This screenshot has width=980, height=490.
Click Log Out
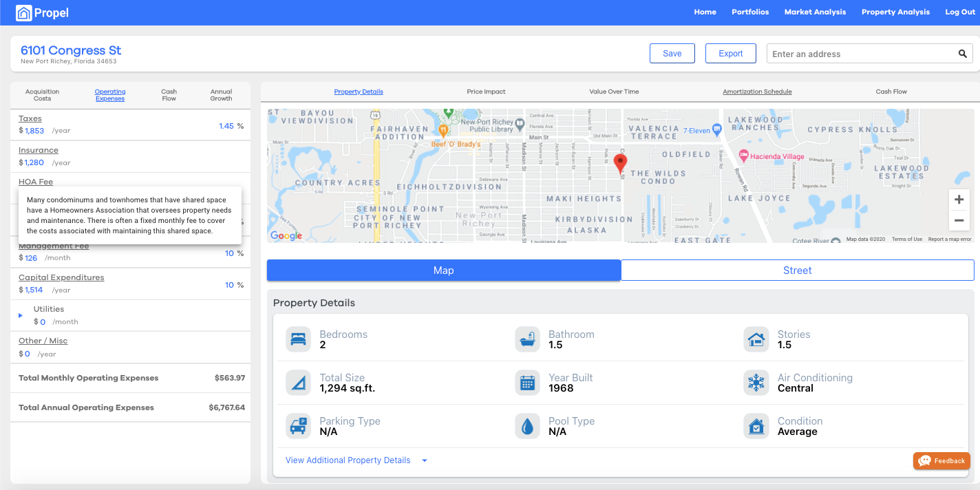(x=960, y=12)
